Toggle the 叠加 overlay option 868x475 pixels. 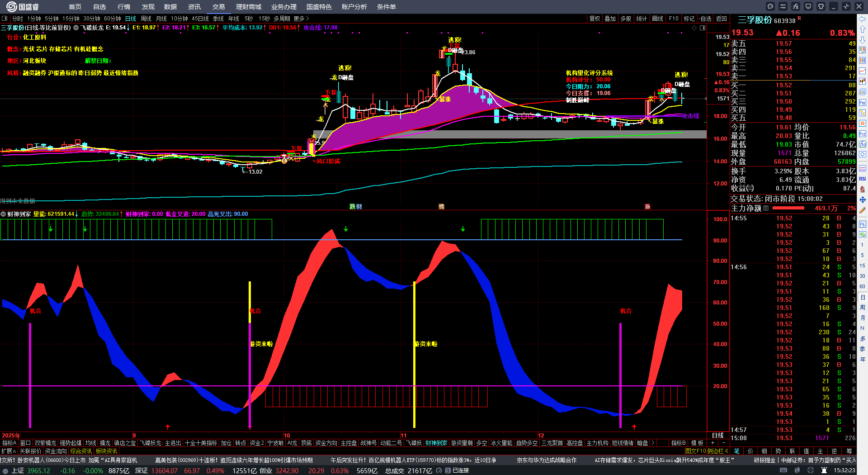pyautogui.click(x=610, y=19)
